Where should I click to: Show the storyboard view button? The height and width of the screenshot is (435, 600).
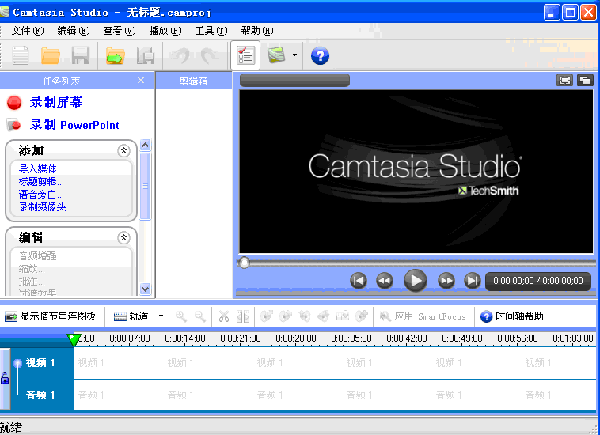(50, 316)
